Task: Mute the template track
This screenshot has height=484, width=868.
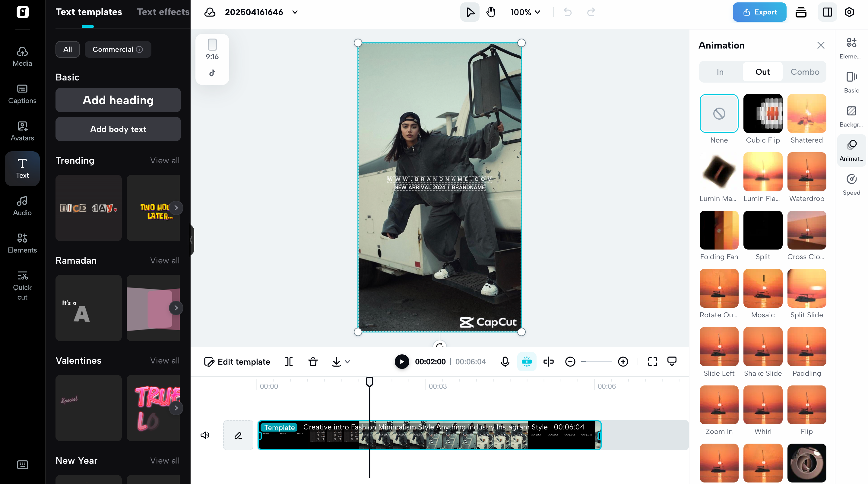Action: [x=205, y=435]
